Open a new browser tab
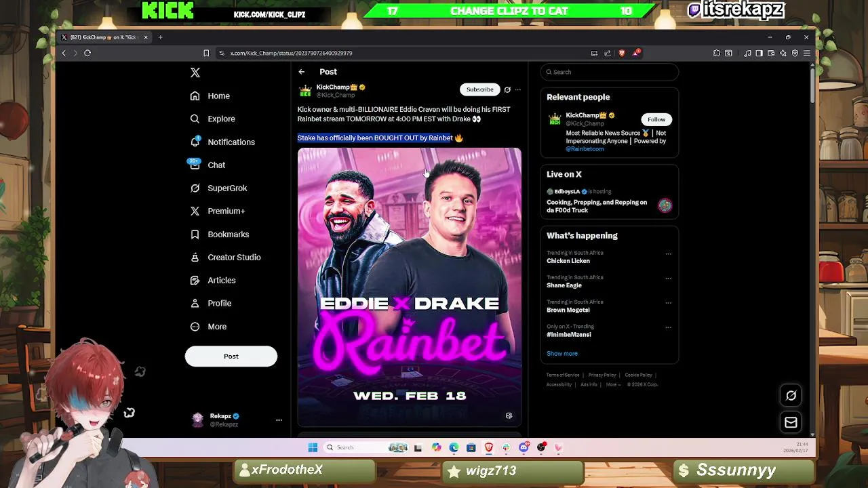The image size is (868, 488). point(161,37)
